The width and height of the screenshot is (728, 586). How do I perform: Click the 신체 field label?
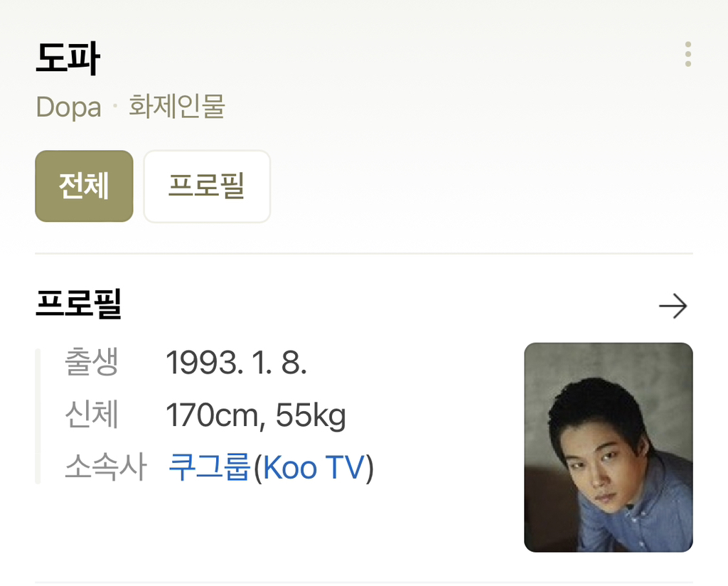click(x=91, y=415)
